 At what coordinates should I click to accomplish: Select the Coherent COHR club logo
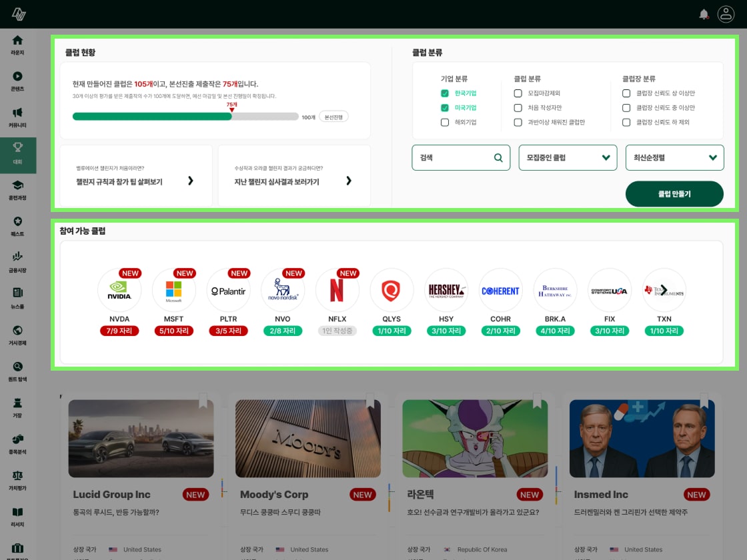(500, 290)
